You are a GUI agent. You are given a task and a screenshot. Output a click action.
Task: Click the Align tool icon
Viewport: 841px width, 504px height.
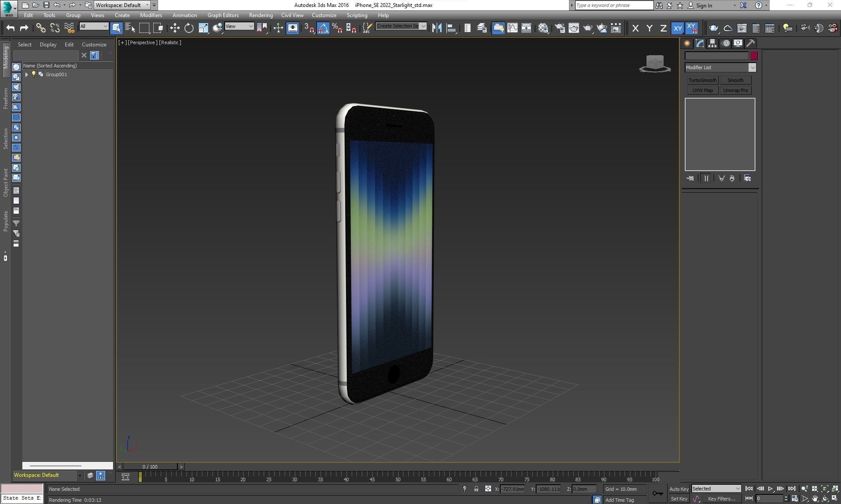coord(451,28)
